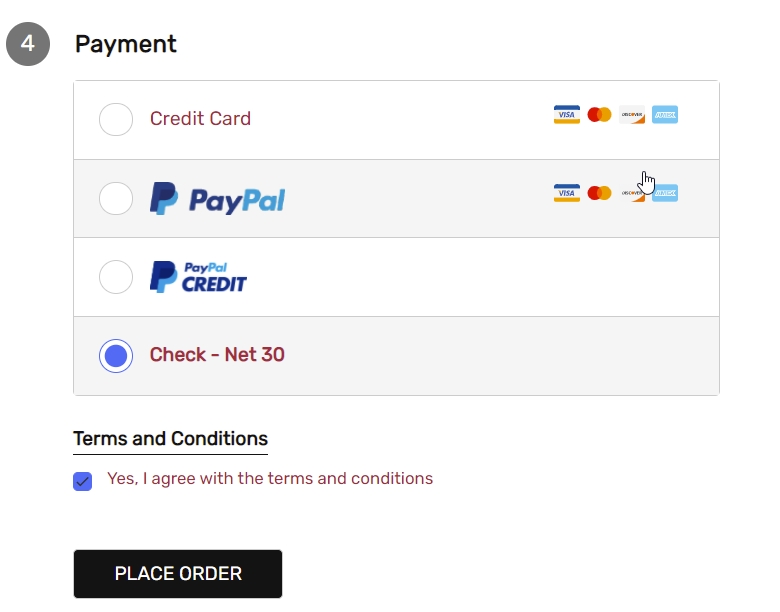
Task: Select the Credit Card radio button
Action: pyautogui.click(x=116, y=119)
